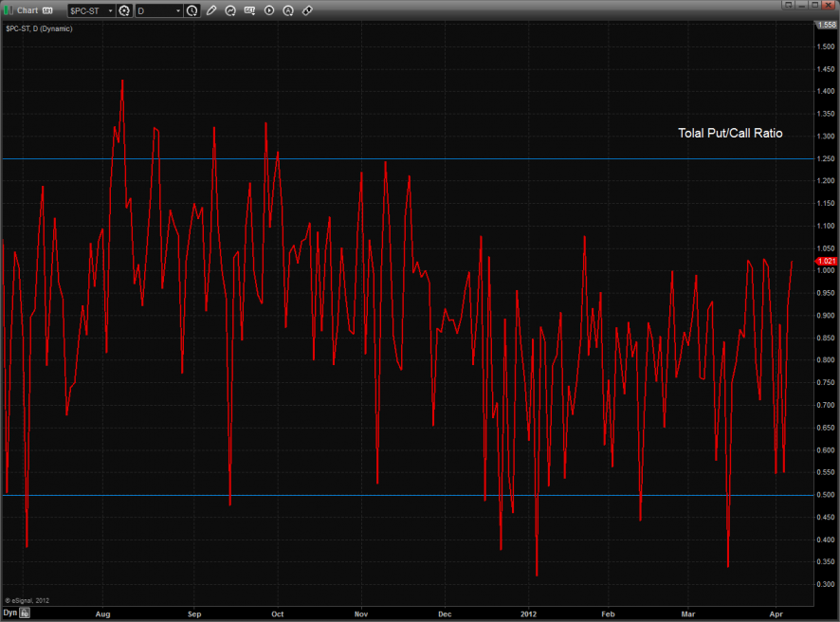Open the symbol settings gear menu
This screenshot has height=622, width=840.
click(124, 10)
